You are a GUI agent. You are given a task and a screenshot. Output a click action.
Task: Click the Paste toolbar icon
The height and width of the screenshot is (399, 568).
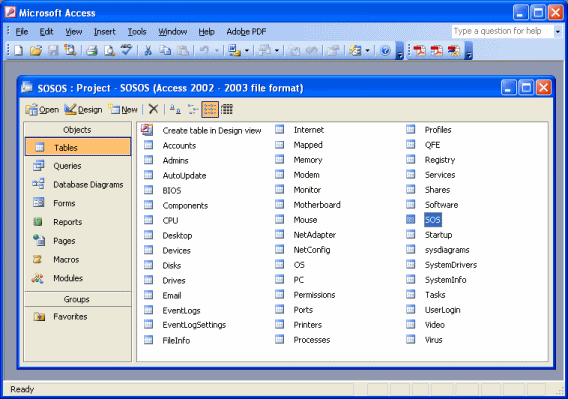[183, 50]
